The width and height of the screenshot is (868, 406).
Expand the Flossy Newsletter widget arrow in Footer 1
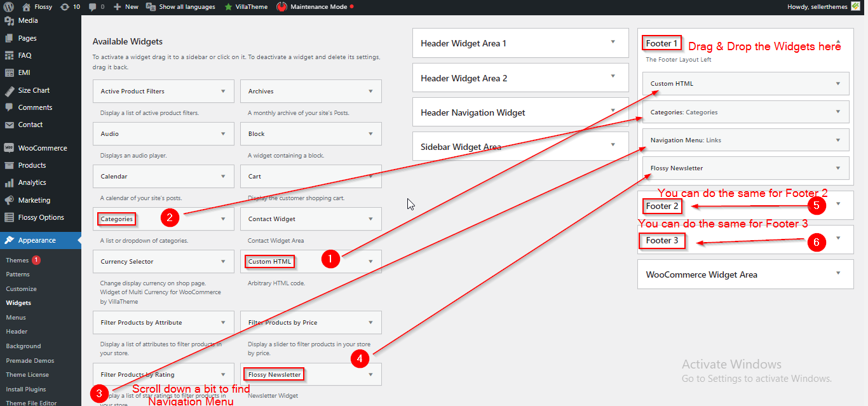[x=838, y=168]
